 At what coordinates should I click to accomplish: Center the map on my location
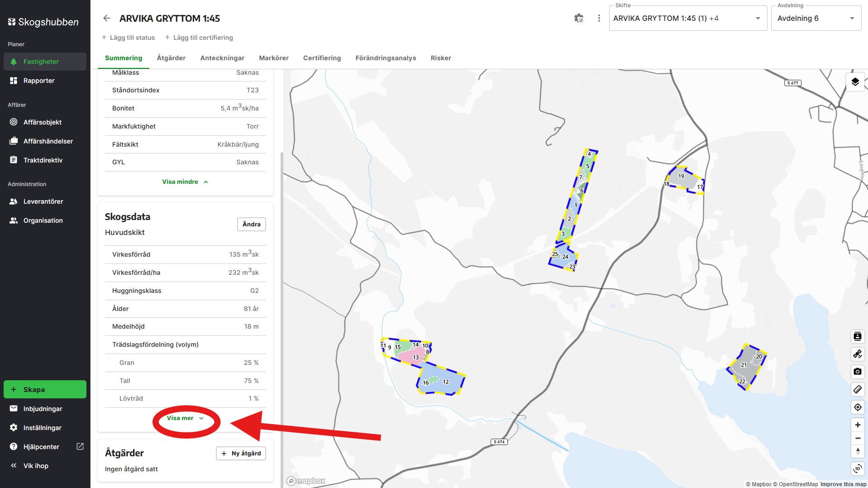[x=858, y=407]
